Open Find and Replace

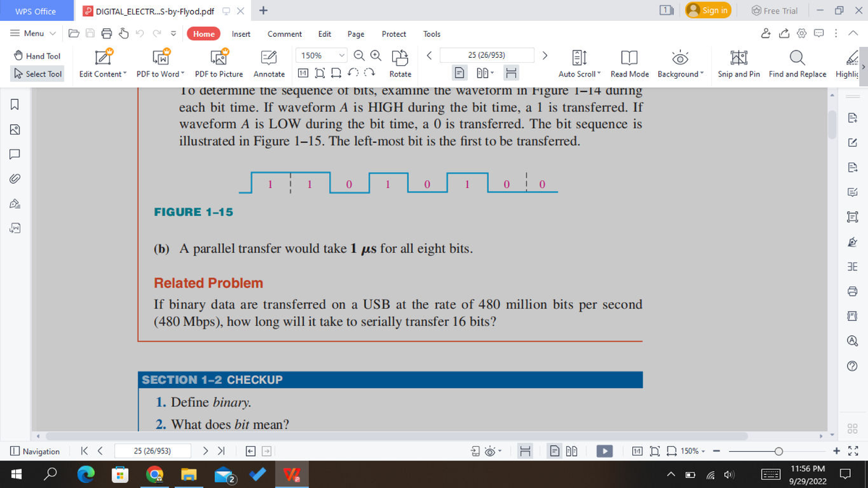pyautogui.click(x=797, y=64)
